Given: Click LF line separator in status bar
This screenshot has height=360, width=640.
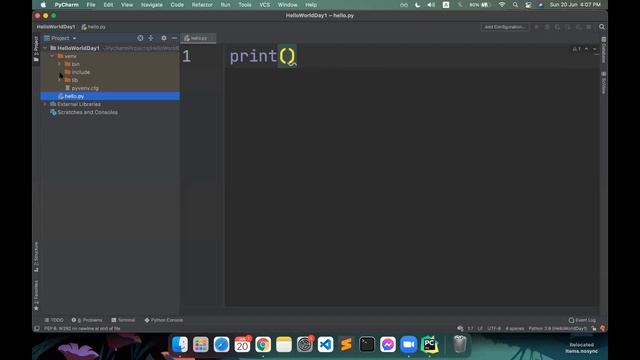Looking at the screenshot, I should (x=480, y=329).
